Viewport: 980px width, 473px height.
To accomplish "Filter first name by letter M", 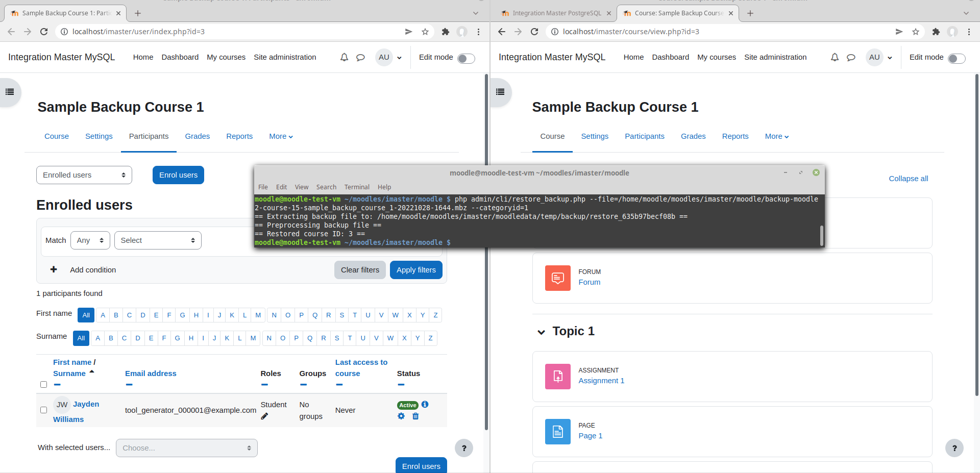I will [258, 315].
